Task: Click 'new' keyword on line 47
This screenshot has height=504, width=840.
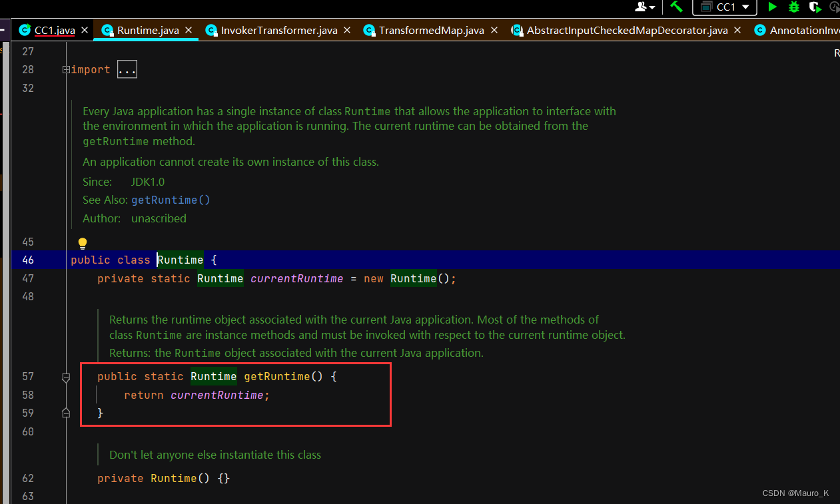Action: pyautogui.click(x=374, y=278)
